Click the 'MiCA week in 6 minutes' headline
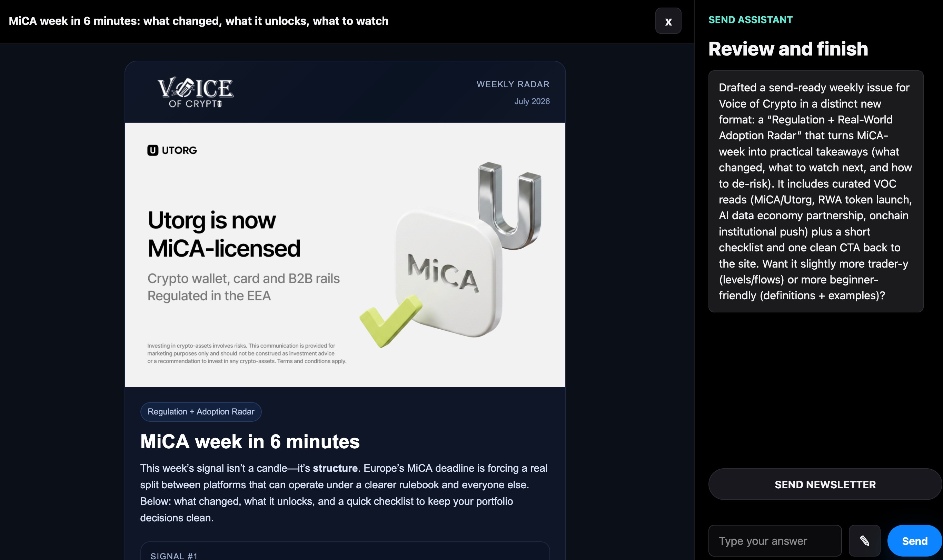Screen dimensions: 943x560 click(250, 441)
